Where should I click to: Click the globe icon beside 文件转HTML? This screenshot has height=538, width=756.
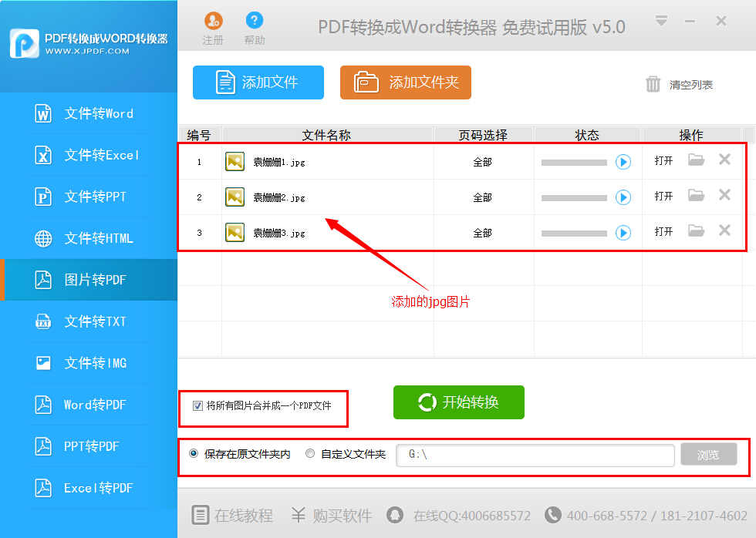point(43,238)
